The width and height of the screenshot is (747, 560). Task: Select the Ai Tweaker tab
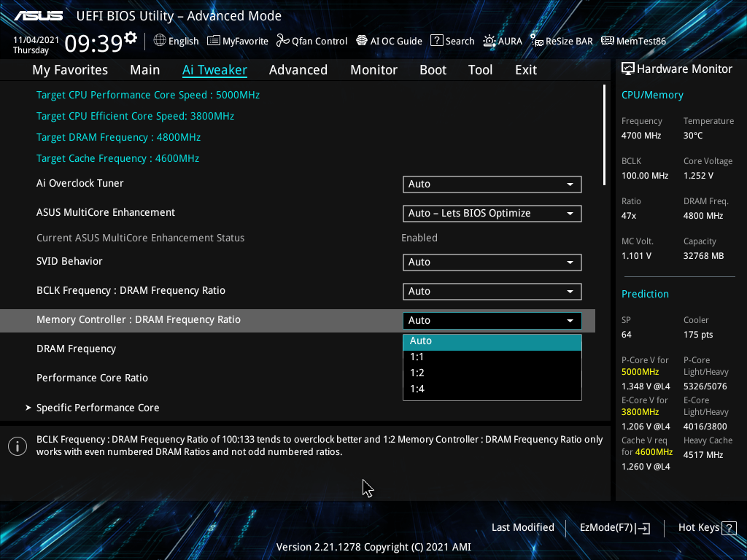coord(214,70)
